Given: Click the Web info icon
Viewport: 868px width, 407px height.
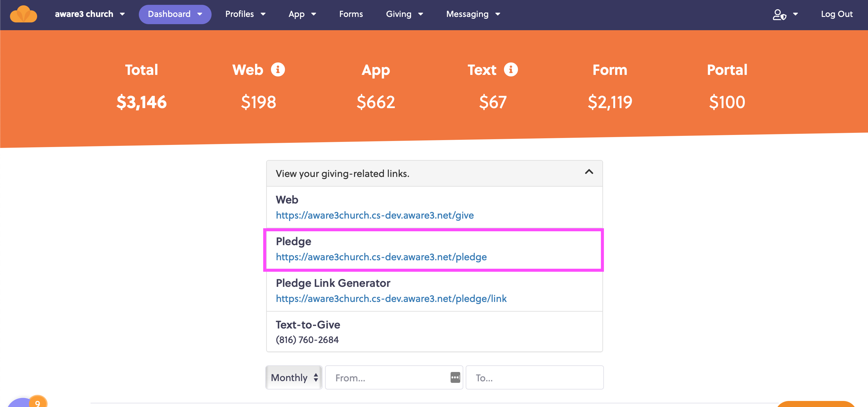Looking at the screenshot, I should click(x=278, y=70).
